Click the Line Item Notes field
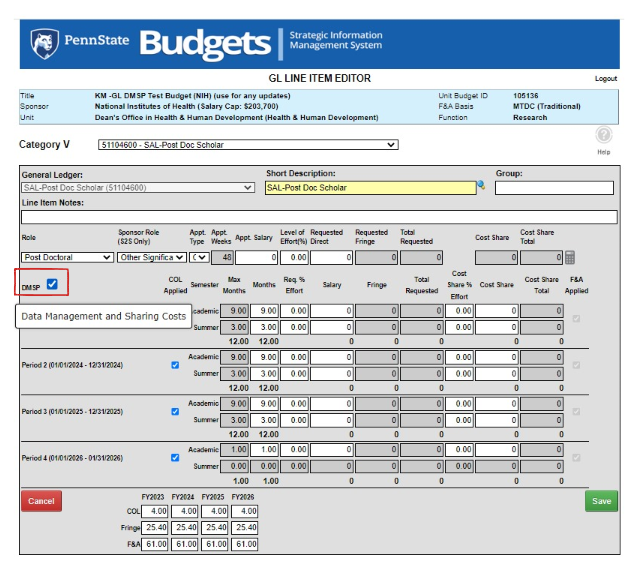 318,216
